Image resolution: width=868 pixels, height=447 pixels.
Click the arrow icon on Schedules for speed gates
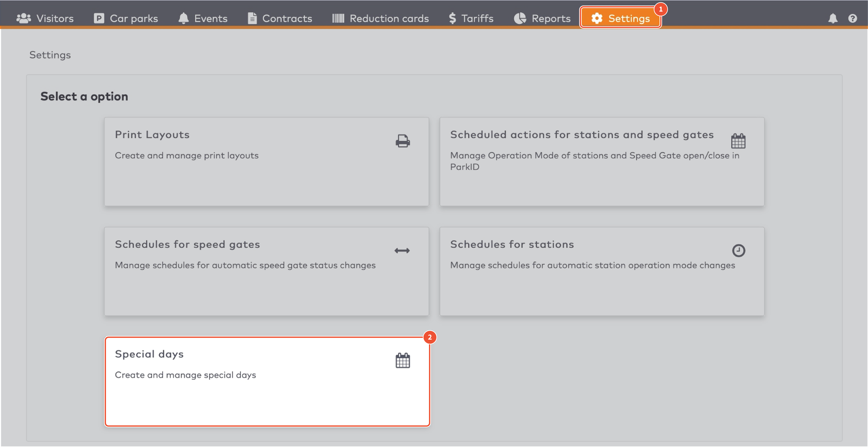(x=402, y=251)
